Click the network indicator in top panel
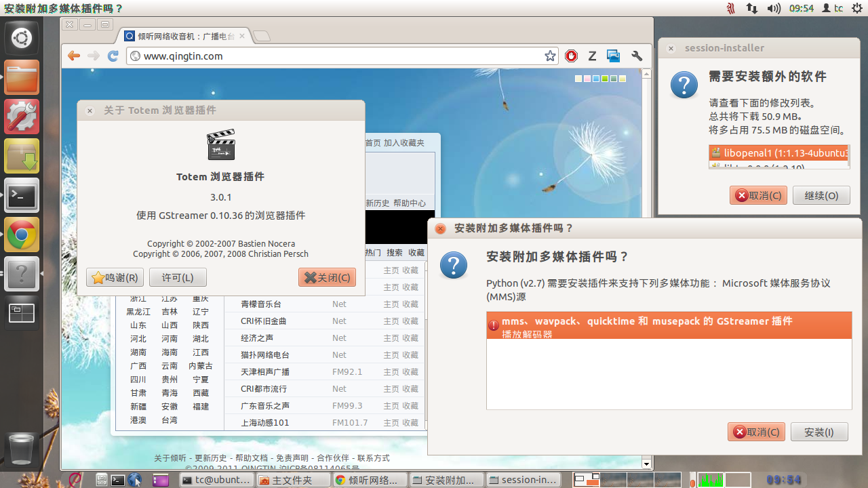The image size is (868, 488). pyautogui.click(x=752, y=8)
